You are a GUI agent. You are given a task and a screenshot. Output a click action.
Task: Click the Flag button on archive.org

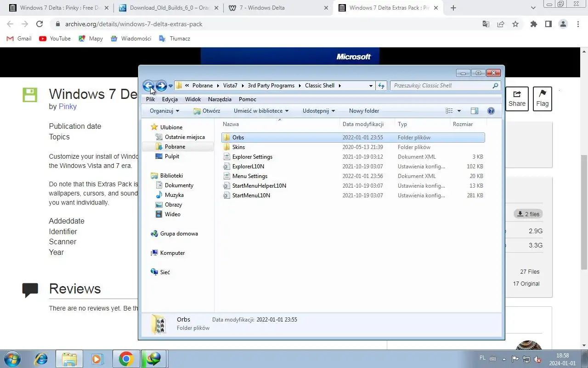(543, 98)
